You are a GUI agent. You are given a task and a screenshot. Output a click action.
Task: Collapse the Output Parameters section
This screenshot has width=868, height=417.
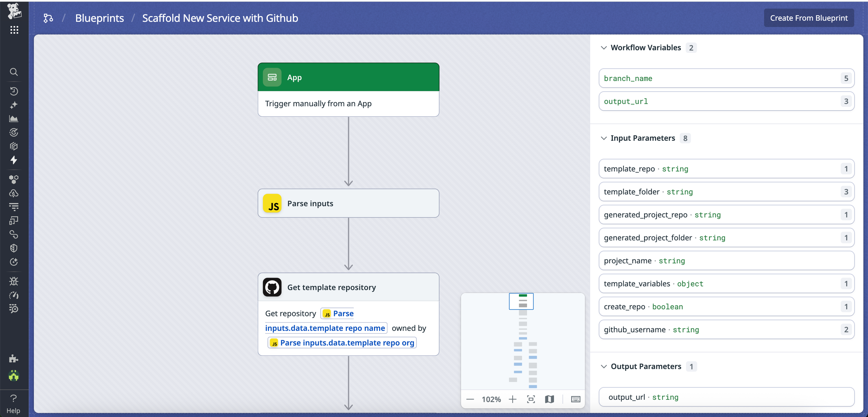click(x=603, y=366)
